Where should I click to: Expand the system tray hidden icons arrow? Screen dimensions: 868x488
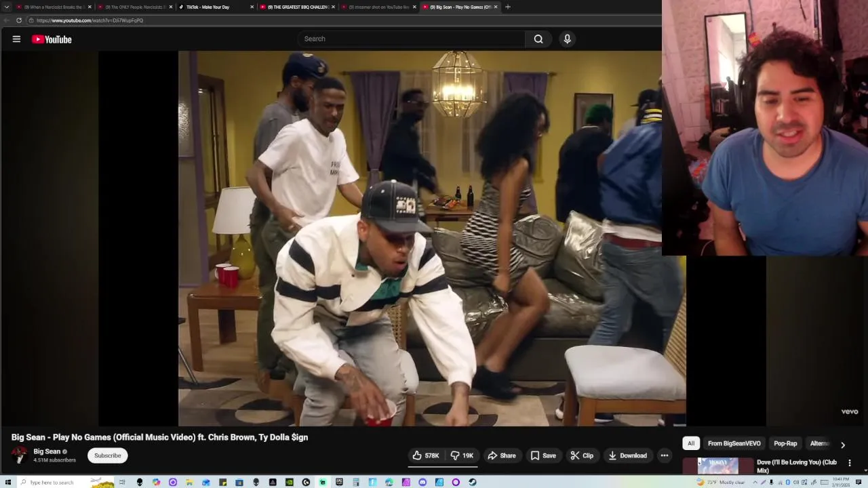[755, 482]
